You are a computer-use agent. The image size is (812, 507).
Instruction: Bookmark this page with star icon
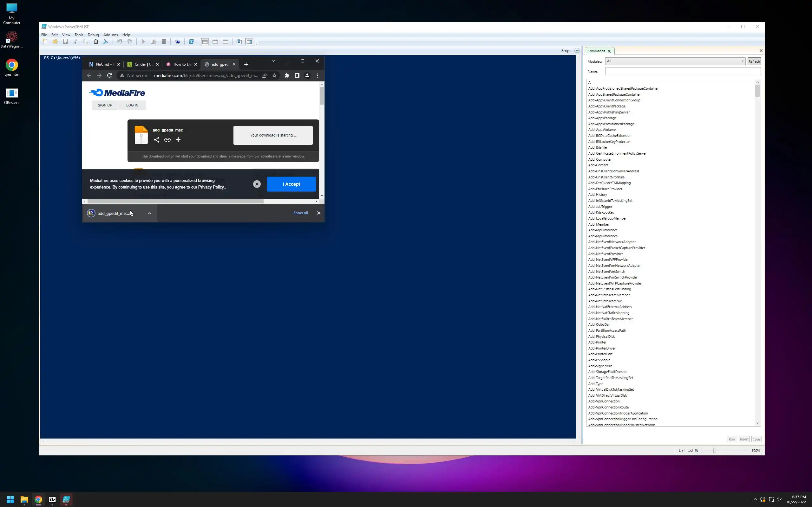[x=274, y=75]
